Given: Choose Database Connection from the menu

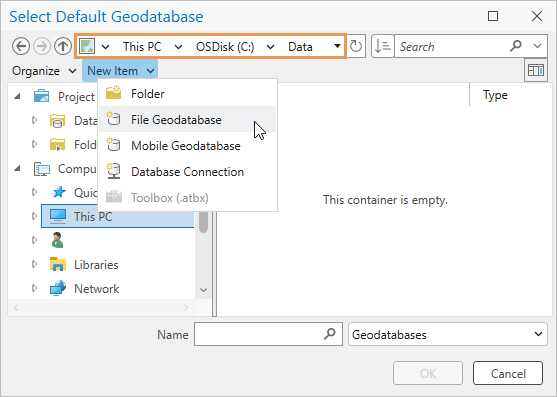Looking at the screenshot, I should coord(188,172).
